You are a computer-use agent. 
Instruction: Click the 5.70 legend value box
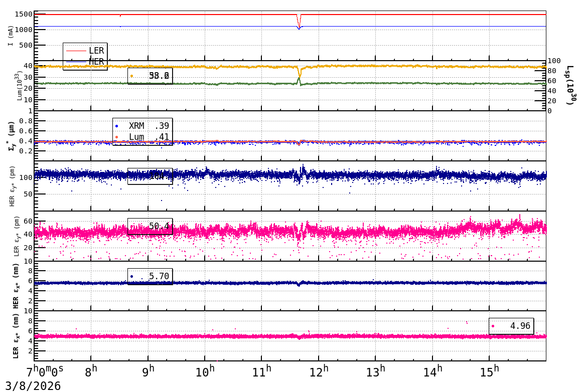150,276
